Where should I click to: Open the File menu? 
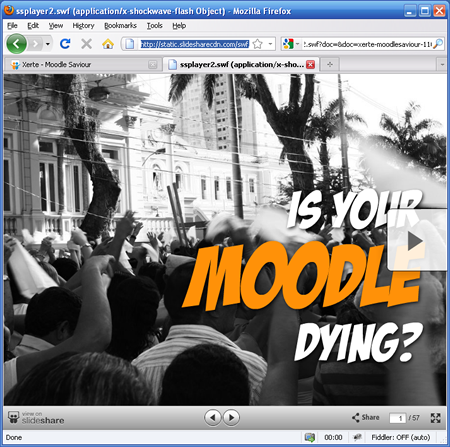coord(12,26)
